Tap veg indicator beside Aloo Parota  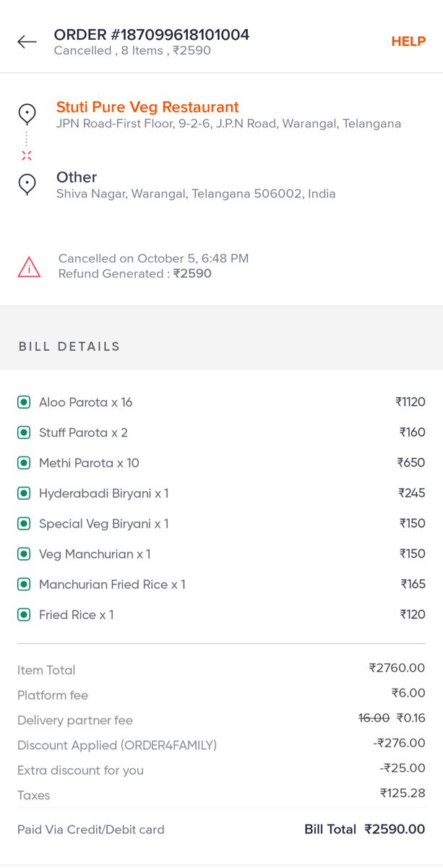tap(24, 402)
